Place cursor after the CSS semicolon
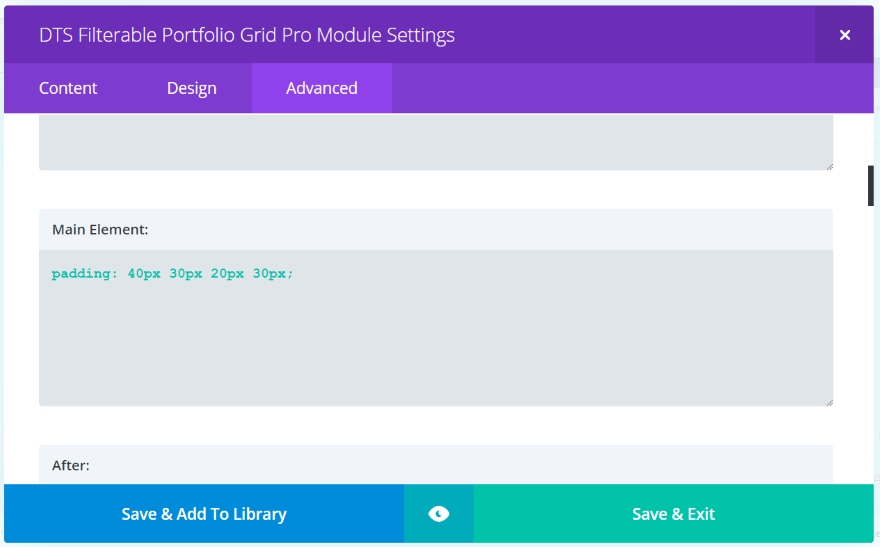Image resolution: width=880 pixels, height=547 pixels. [294, 273]
